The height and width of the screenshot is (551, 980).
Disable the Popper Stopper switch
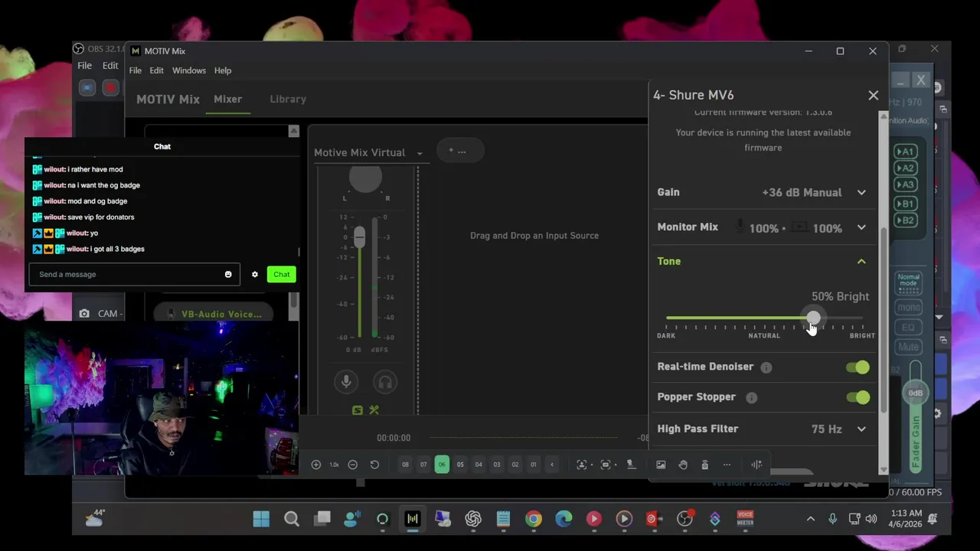coord(857,397)
